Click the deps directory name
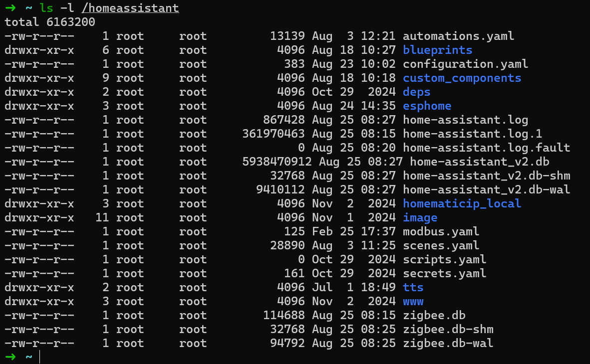Image resolution: width=590 pixels, height=364 pixels. tap(416, 92)
